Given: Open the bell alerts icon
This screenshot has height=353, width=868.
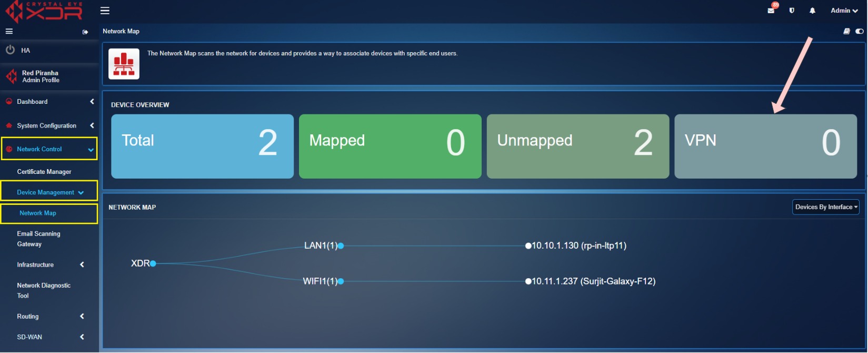Looking at the screenshot, I should click(812, 11).
